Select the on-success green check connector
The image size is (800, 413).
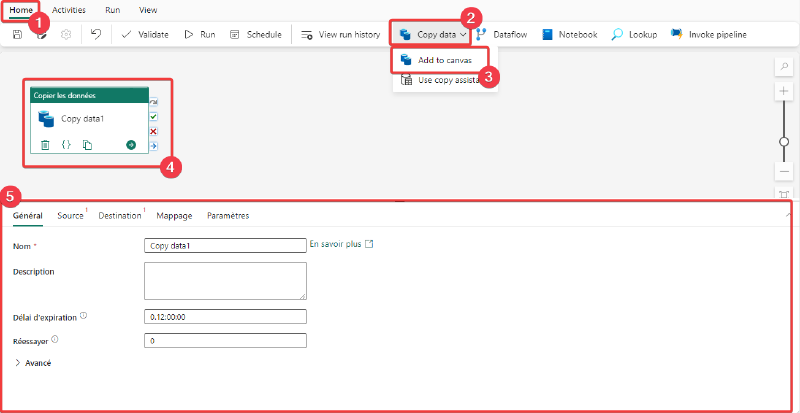click(x=154, y=117)
